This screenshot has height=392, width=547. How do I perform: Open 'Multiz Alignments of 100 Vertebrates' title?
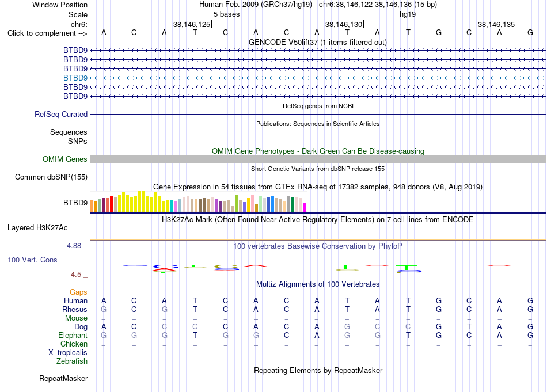pos(318,284)
